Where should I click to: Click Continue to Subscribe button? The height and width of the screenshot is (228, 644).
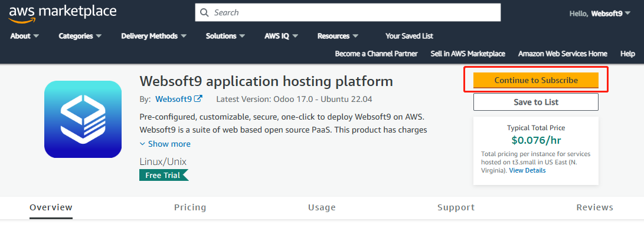coord(536,80)
